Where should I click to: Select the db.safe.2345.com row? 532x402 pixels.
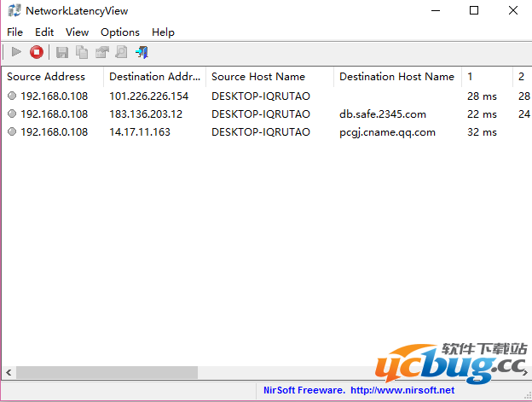(x=382, y=114)
